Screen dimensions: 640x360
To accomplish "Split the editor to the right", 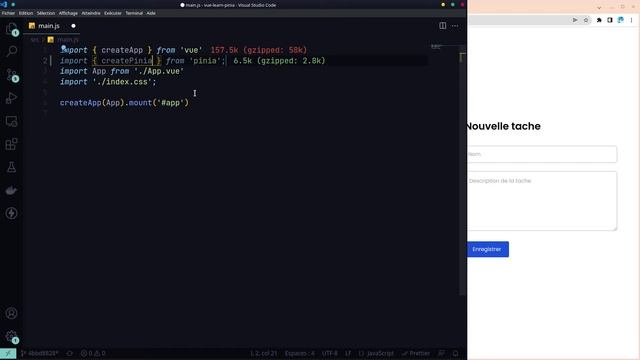I will click(x=442, y=26).
